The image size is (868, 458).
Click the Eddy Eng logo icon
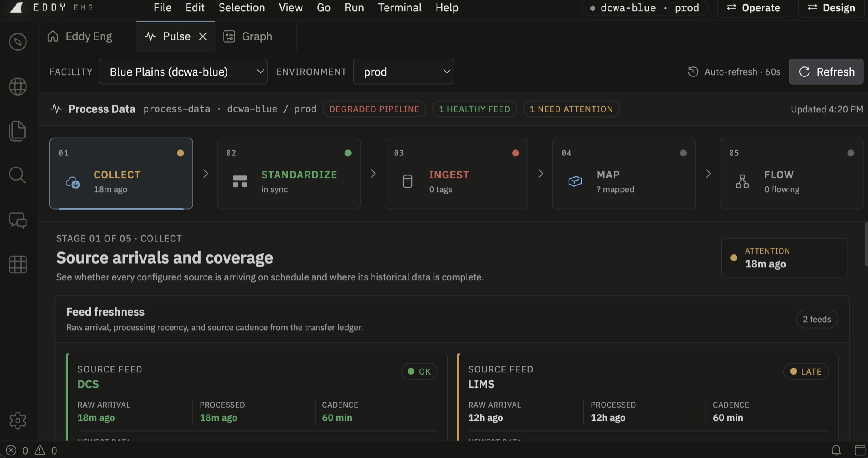16,7
